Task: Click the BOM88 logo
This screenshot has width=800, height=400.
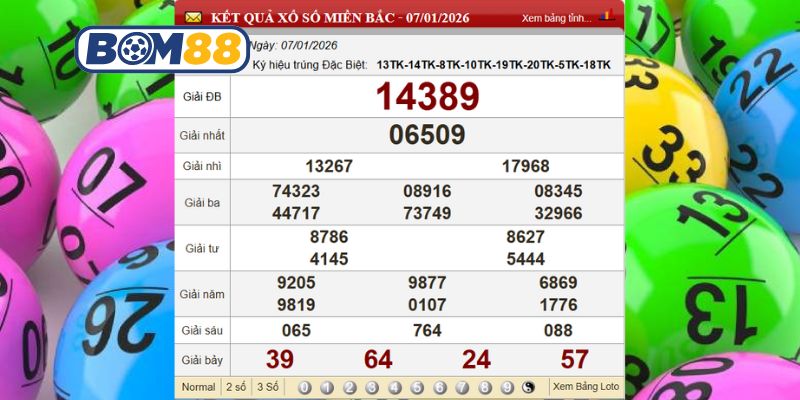Action: [x=162, y=49]
